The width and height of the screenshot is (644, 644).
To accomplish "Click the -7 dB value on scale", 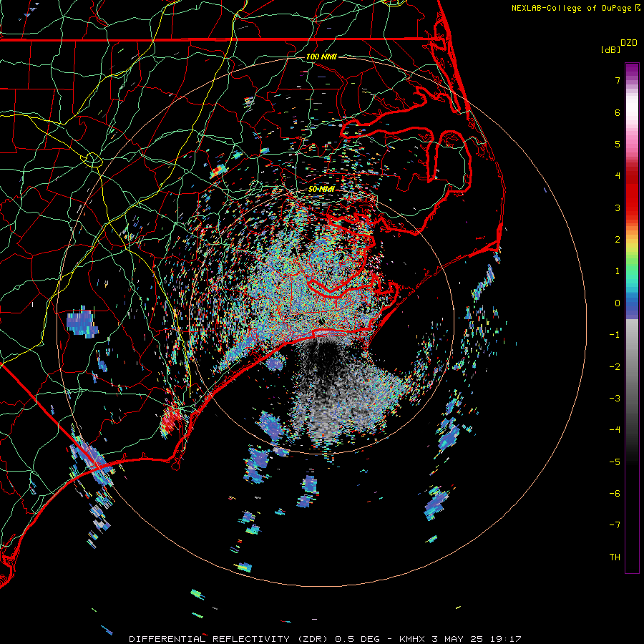I will 615,525.
